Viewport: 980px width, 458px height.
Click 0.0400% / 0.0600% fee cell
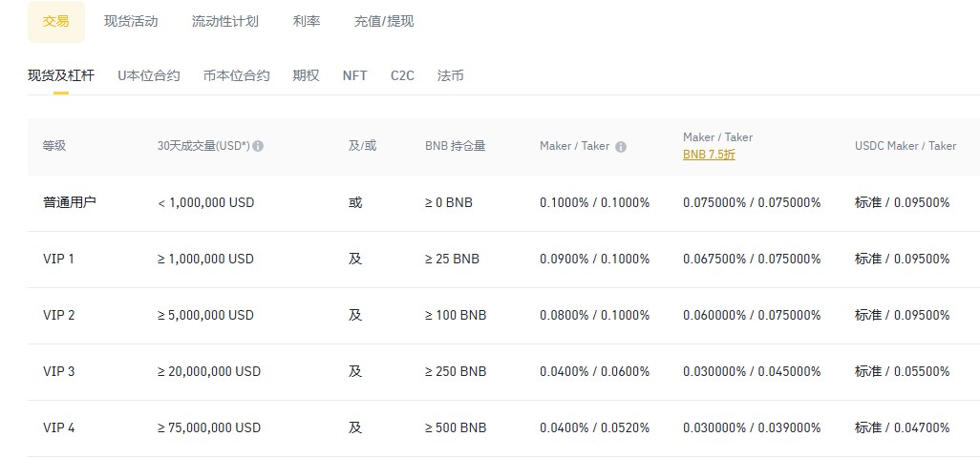coord(595,371)
